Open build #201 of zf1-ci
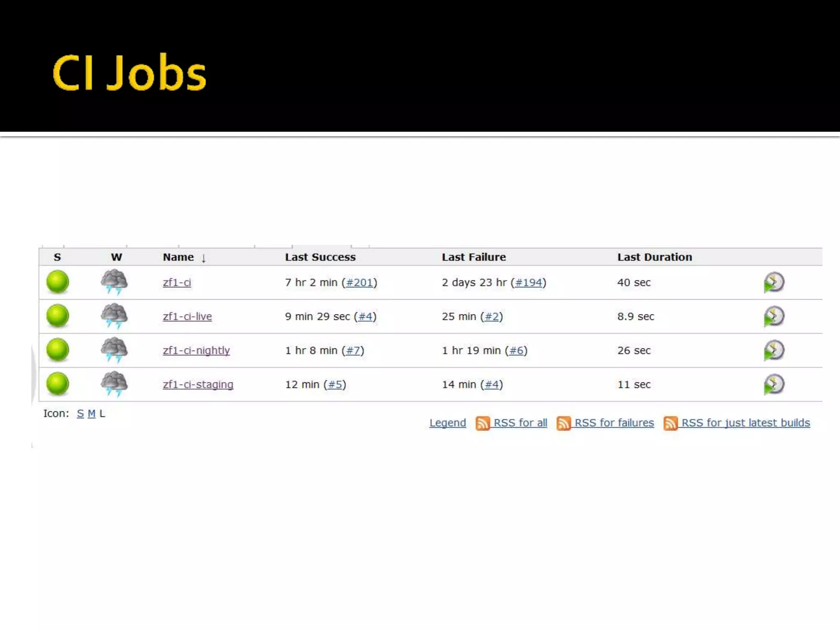The width and height of the screenshot is (840, 630). pyautogui.click(x=359, y=283)
